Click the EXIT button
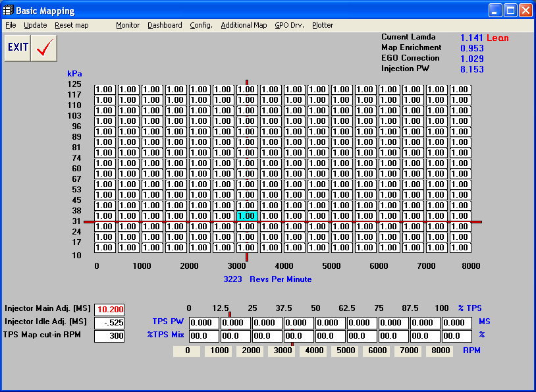536x392 pixels. (18, 47)
